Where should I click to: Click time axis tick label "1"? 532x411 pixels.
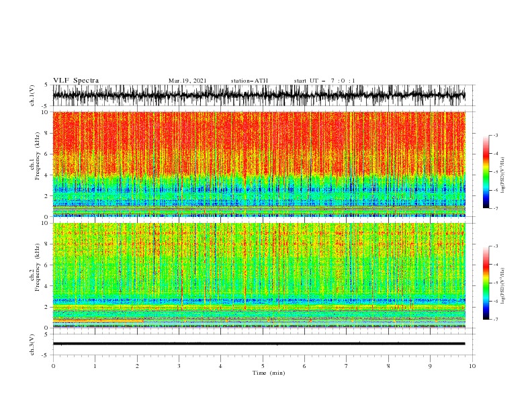[x=95, y=366]
